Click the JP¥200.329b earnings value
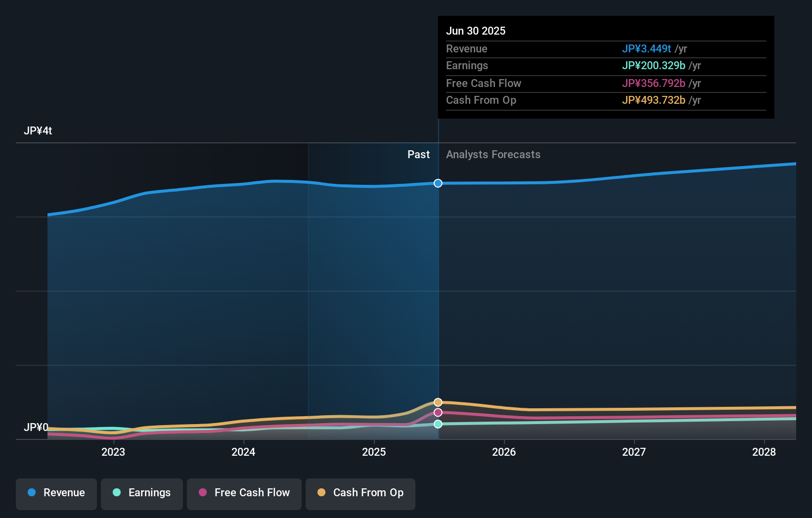 (x=654, y=66)
